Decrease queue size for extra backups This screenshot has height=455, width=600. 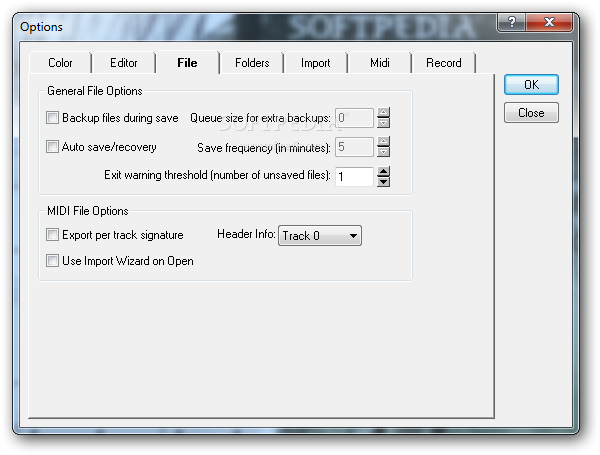[x=383, y=123]
